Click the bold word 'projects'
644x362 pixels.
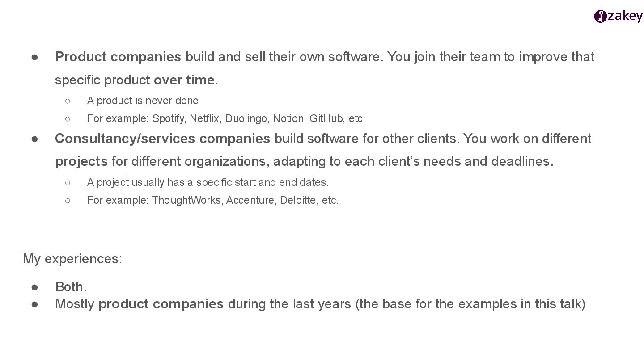81,161
